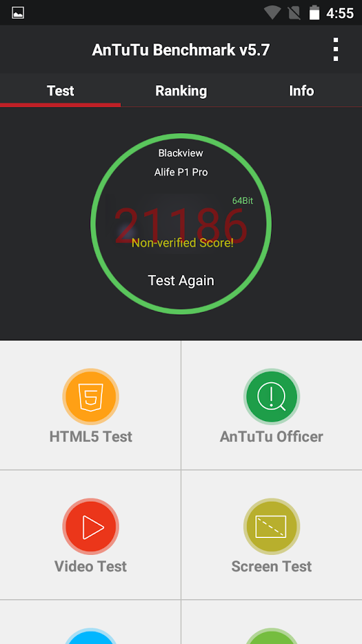
Task: Tap the 21186 benchmark score
Action: coord(181,225)
